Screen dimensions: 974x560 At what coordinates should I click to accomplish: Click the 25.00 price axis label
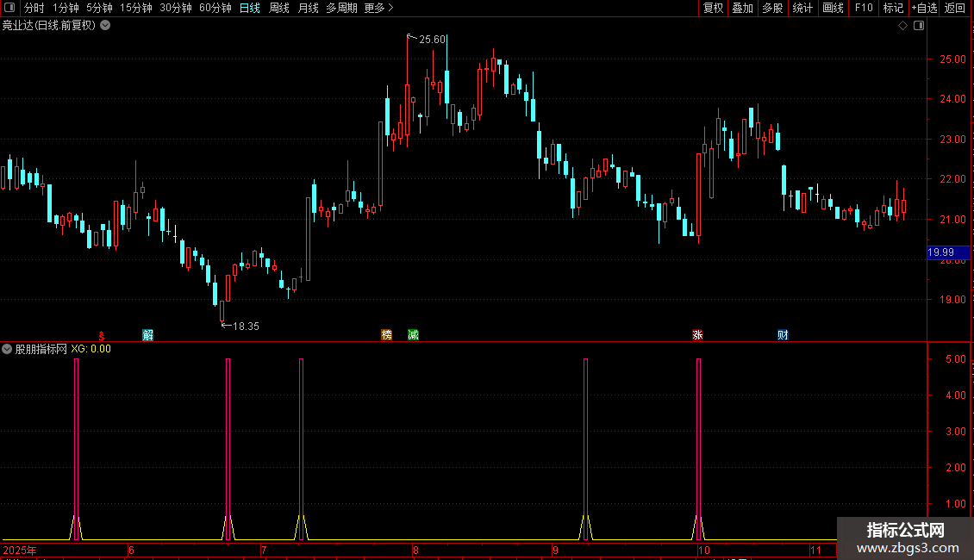point(952,59)
